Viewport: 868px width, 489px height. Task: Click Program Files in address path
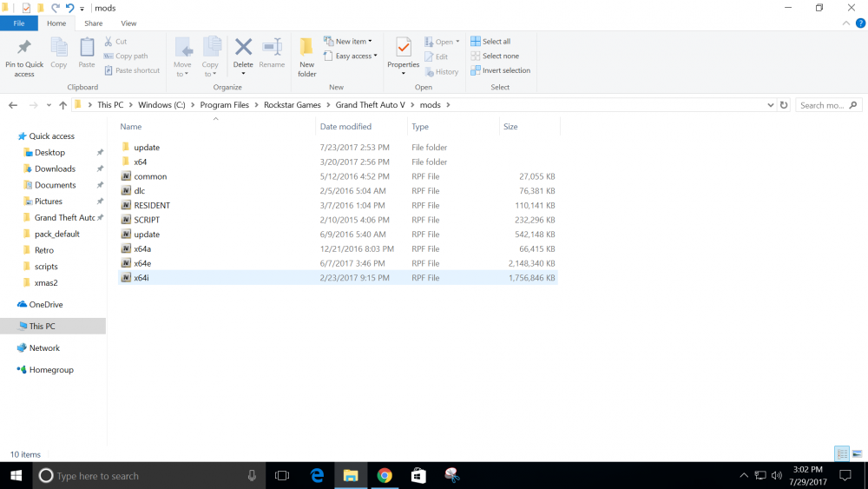tap(224, 105)
